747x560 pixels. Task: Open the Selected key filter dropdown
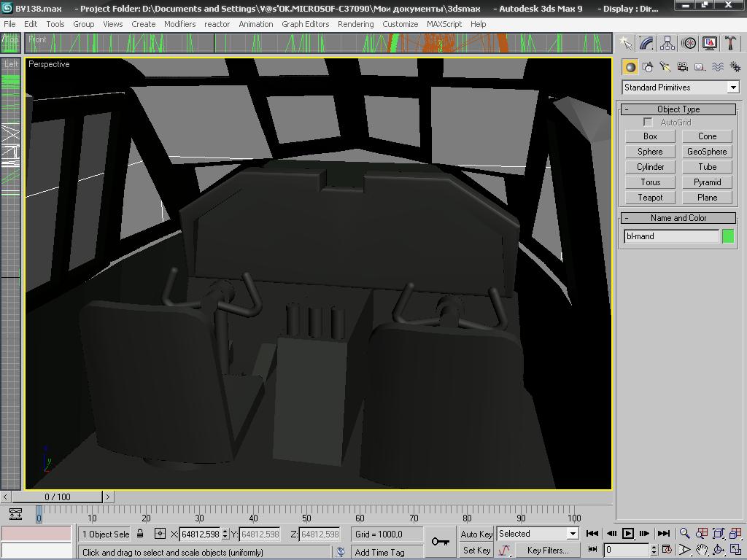click(573, 534)
